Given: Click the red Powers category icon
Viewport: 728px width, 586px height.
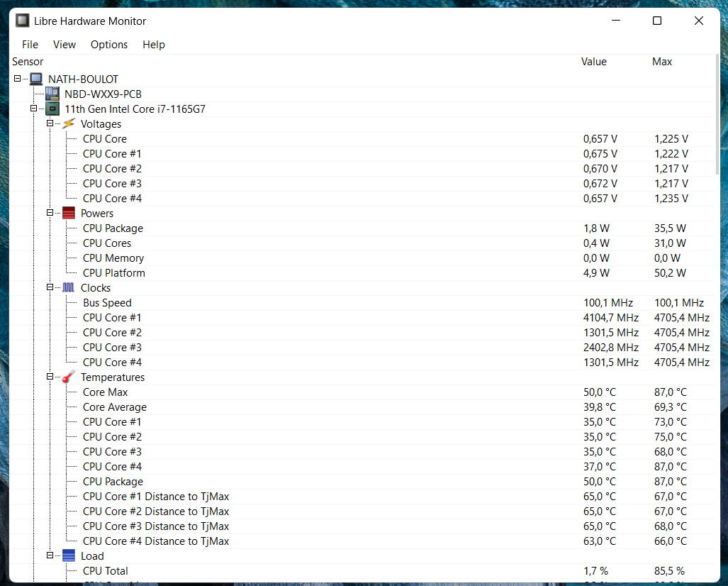Looking at the screenshot, I should 69,214.
